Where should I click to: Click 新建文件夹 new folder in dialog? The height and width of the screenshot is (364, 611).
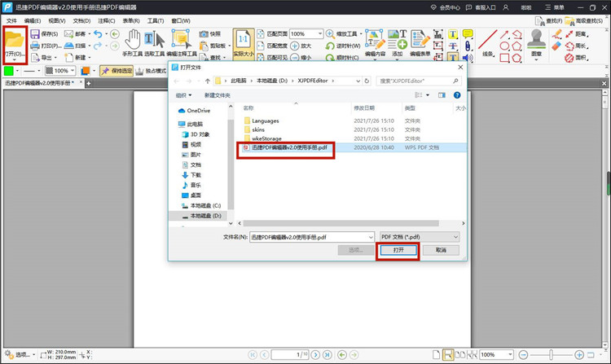pyautogui.click(x=217, y=95)
